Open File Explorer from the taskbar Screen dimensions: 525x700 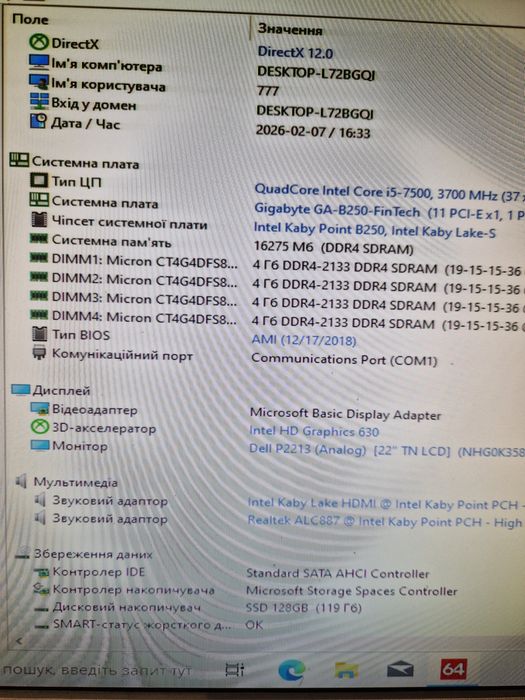click(x=346, y=670)
